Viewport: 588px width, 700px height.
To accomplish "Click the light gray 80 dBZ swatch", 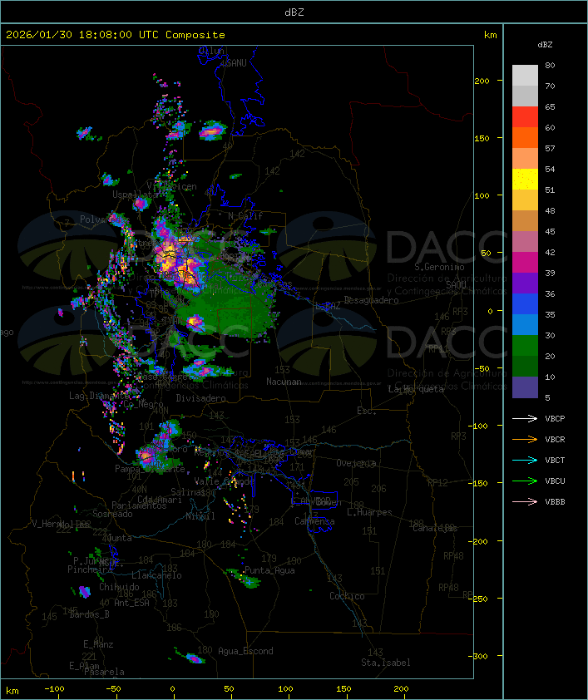I will click(x=525, y=75).
